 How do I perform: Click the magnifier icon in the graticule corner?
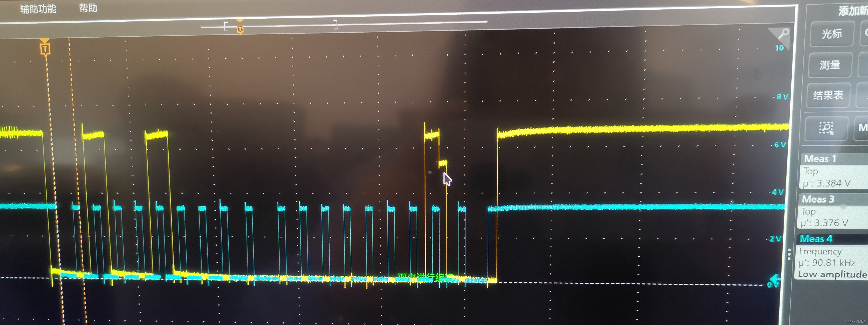[783, 34]
